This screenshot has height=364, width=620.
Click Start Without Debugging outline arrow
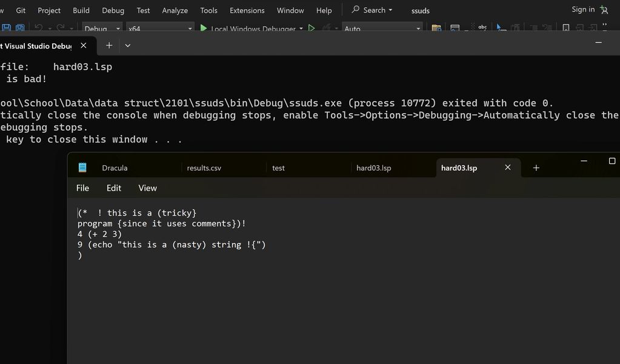point(312,28)
